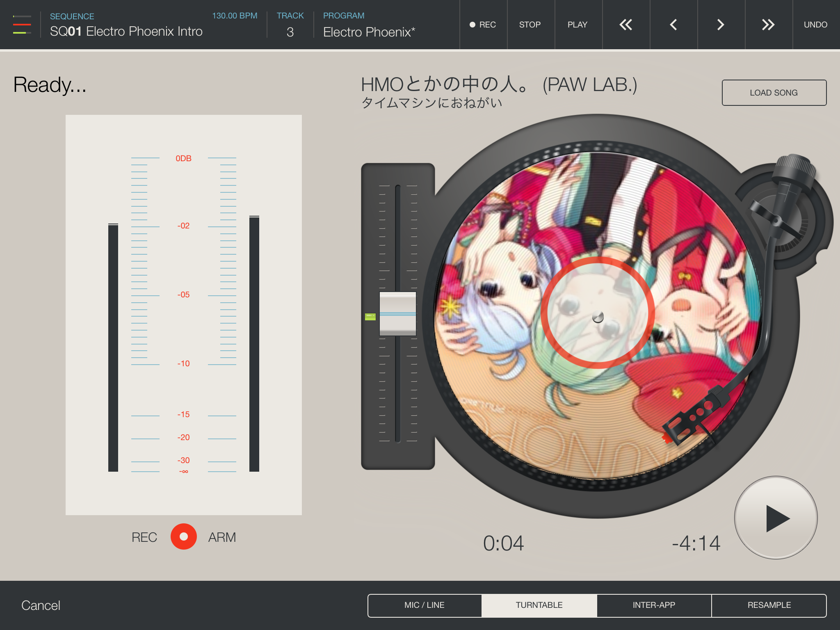Start song with the large play button
840x630 pixels.
776,518
